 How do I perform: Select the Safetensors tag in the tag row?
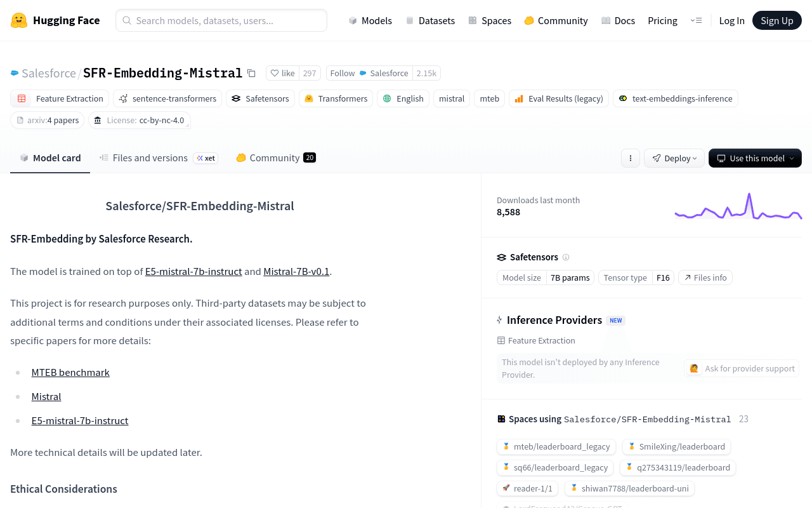(x=260, y=98)
